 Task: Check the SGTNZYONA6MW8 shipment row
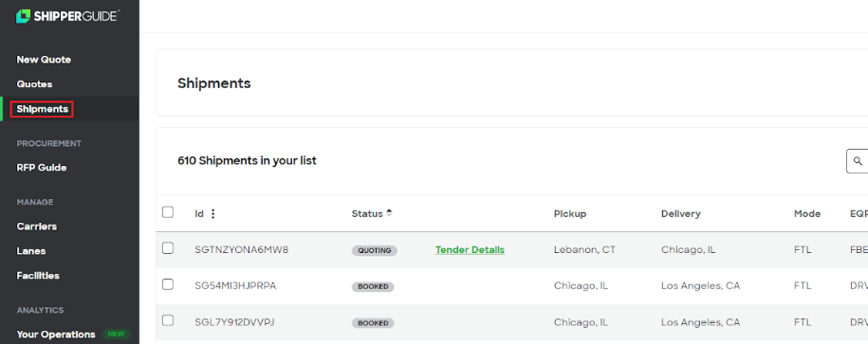pyautogui.click(x=168, y=249)
